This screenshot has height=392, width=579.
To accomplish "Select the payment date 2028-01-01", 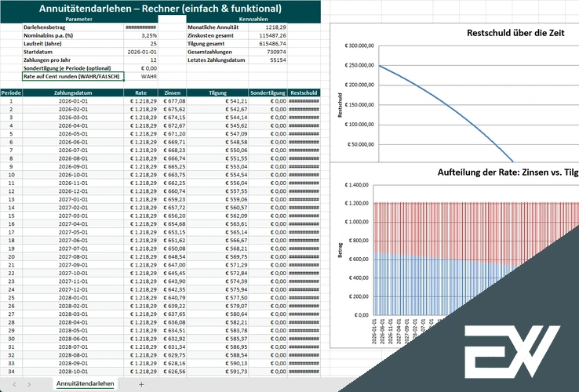I will (73, 298).
